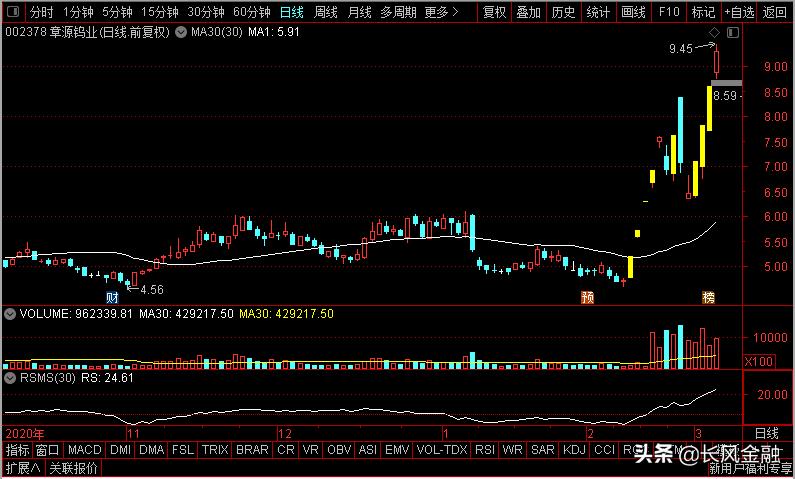Screen dimensions: 795x479
Task: Click the 标记 mark button
Action: point(704,12)
